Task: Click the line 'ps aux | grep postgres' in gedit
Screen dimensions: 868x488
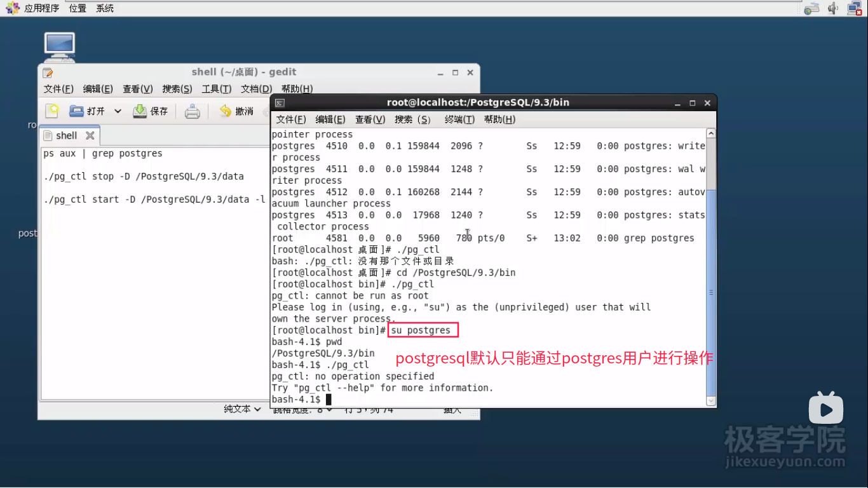Action: 103,154
